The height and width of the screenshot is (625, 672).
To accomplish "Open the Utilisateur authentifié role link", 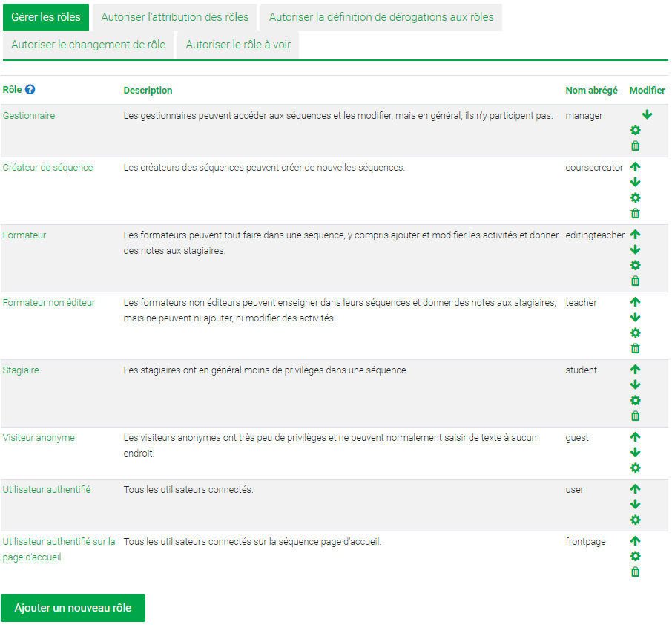I will (x=47, y=489).
